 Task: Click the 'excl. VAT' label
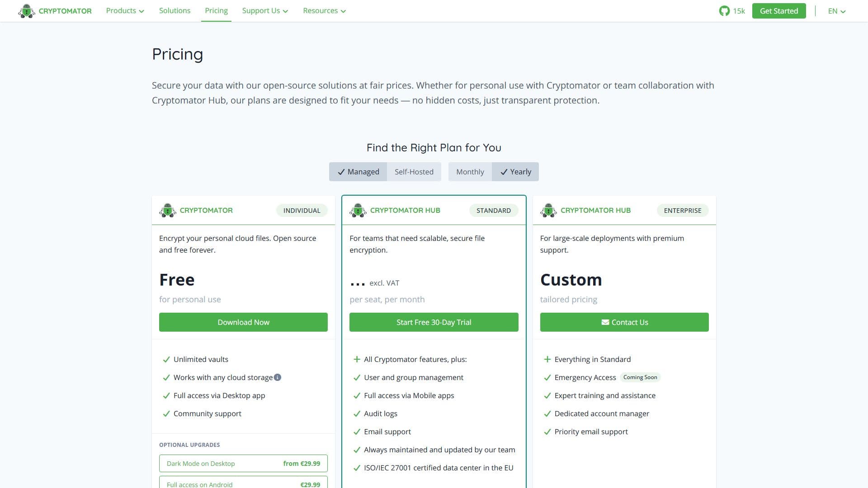tap(384, 283)
